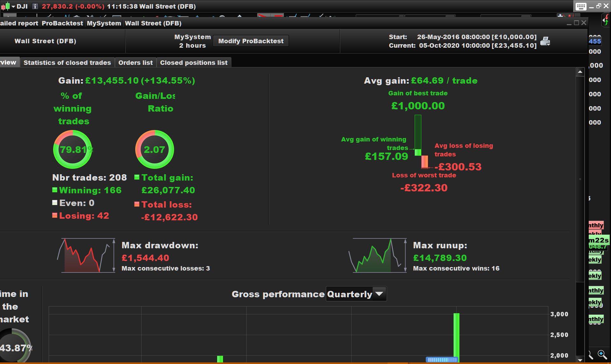Click the scrollbar up arrow in report
Viewport: 611px width, 364px height.
(x=580, y=72)
